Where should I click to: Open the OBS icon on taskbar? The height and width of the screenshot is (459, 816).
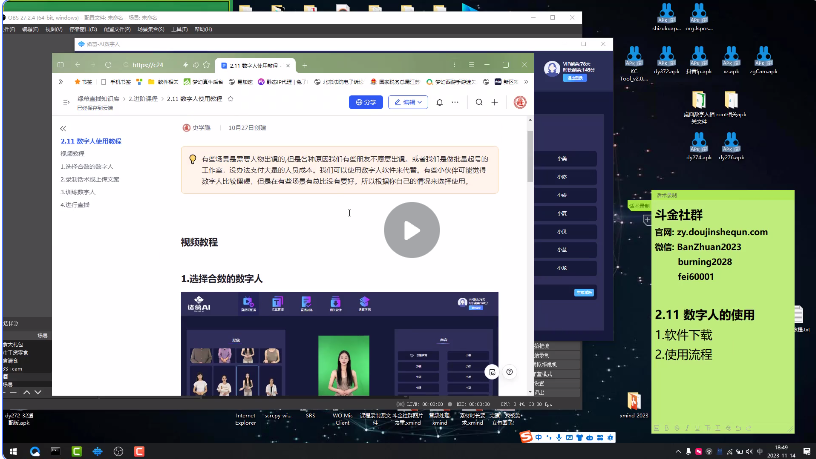(118, 451)
